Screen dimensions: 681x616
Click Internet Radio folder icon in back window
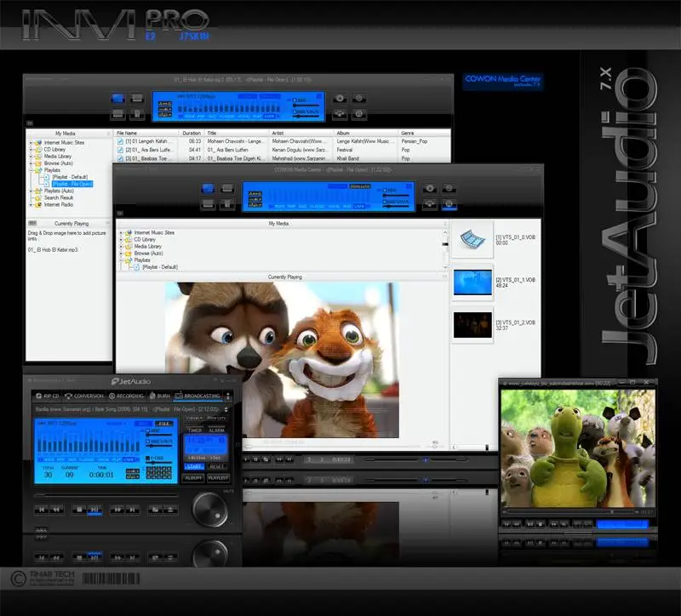(x=38, y=204)
